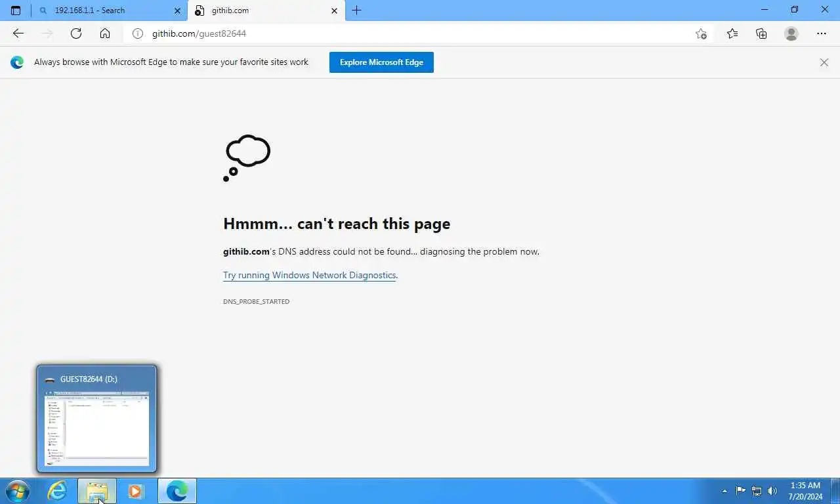Open the tab actions menu icon

click(x=16, y=10)
